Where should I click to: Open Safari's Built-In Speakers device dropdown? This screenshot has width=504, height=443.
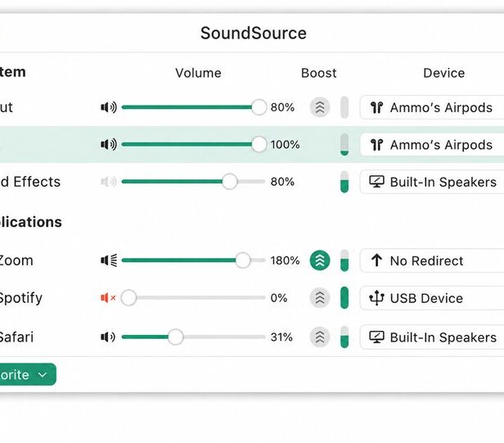pos(432,337)
